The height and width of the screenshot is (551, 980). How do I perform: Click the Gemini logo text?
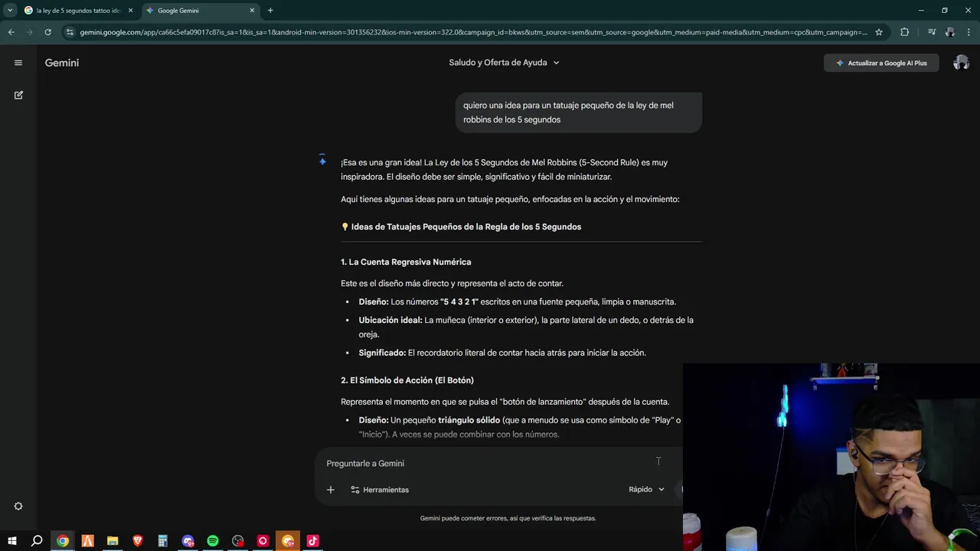[62, 63]
